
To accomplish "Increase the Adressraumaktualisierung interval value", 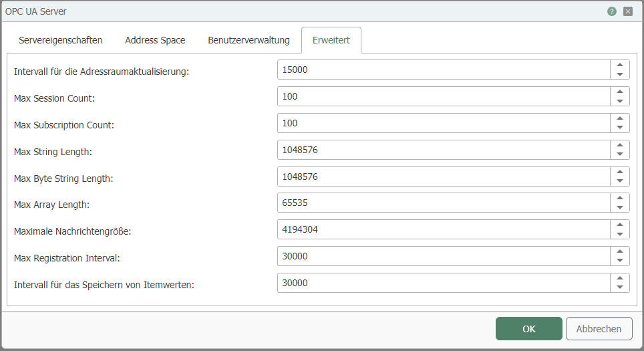I will coord(620,66).
